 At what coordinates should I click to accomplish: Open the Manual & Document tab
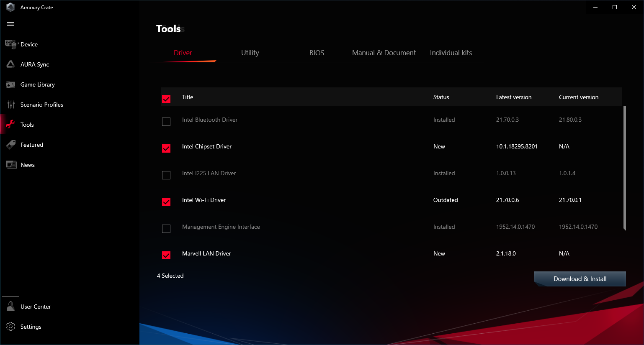384,53
